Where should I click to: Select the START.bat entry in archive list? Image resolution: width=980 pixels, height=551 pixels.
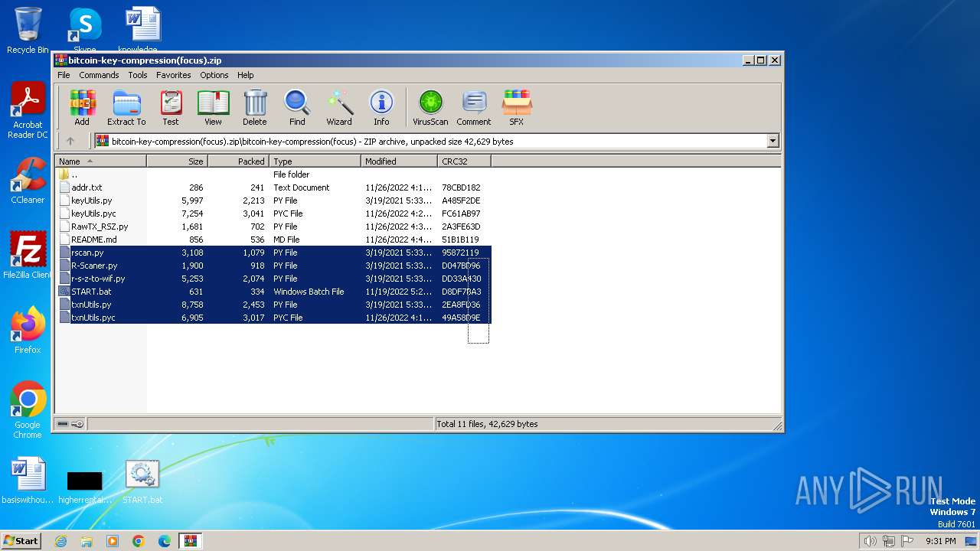[x=274, y=292]
